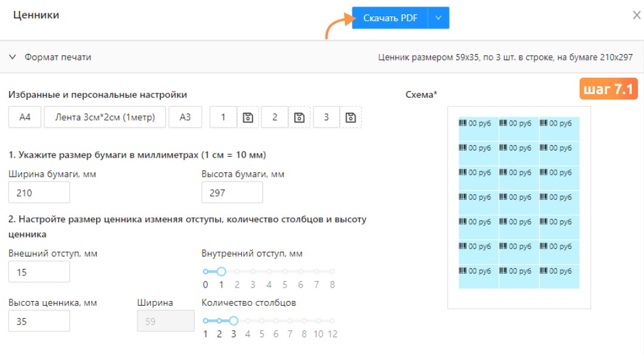
Task: Close the Ценники dialog
Action: (x=637, y=15)
